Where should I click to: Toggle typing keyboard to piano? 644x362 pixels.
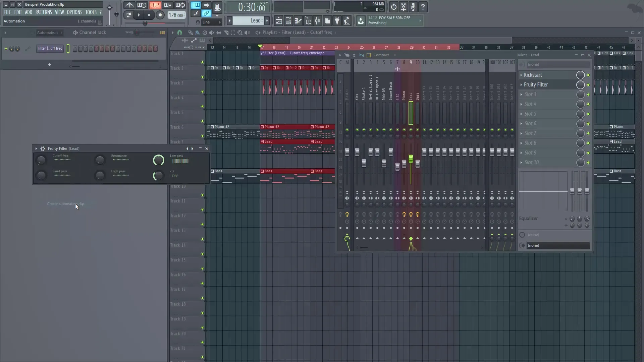pos(196,5)
